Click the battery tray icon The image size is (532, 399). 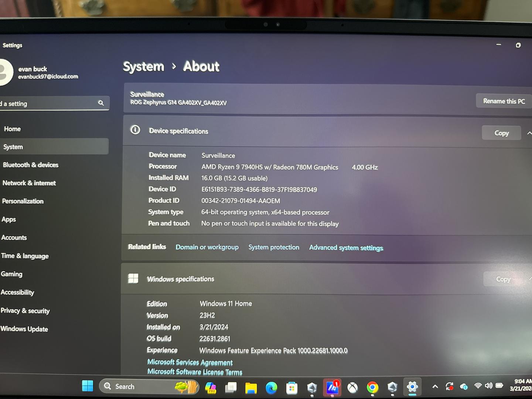click(499, 386)
